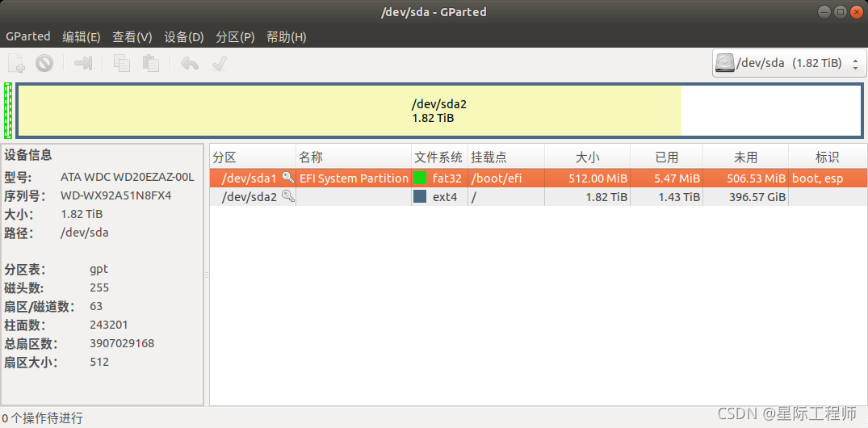This screenshot has height=428, width=868.
Task: Click the total sectors value 3907029168
Action: (x=122, y=343)
